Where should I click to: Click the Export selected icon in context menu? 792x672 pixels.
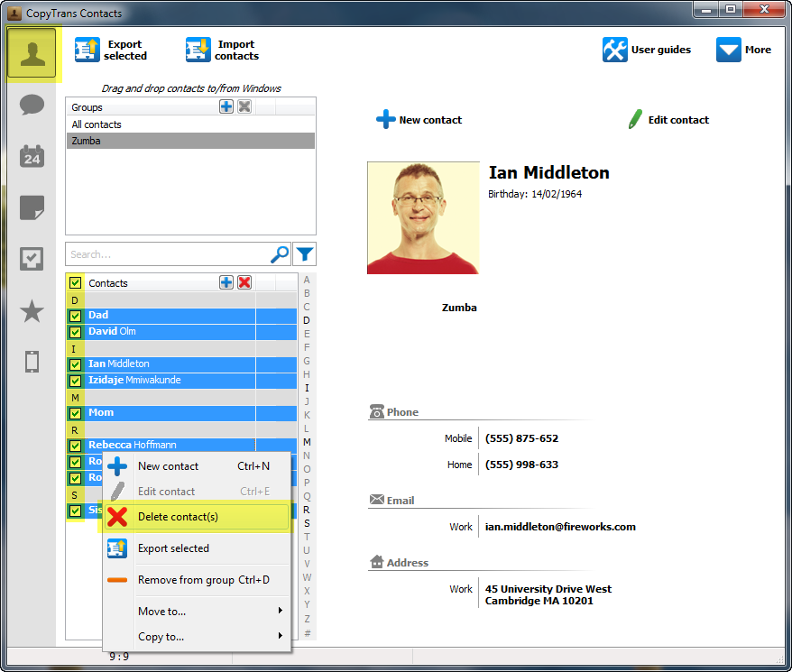[117, 548]
